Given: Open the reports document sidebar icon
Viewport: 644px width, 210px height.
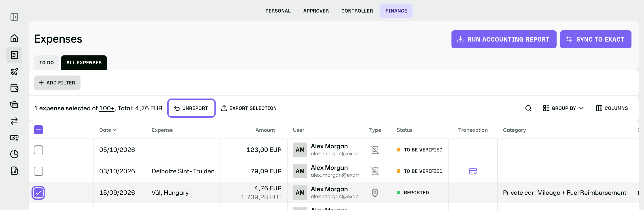Looking at the screenshot, I should pos(14,171).
